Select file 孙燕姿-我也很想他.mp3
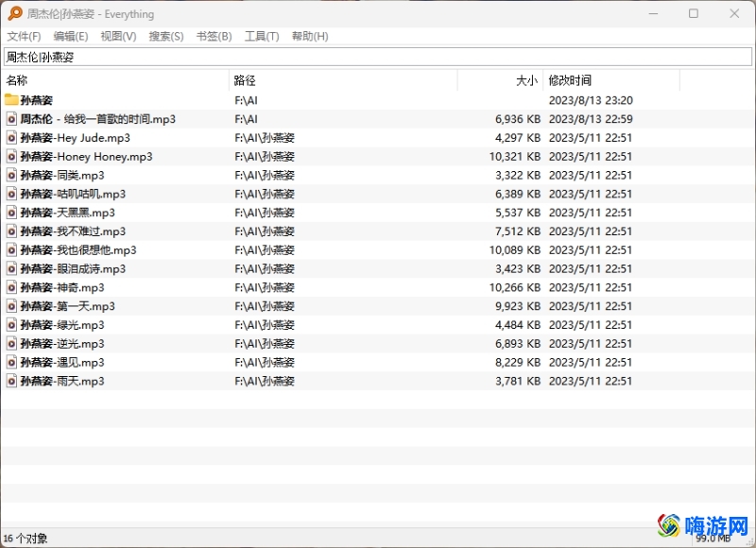Image resolution: width=756 pixels, height=548 pixels. coord(78,250)
